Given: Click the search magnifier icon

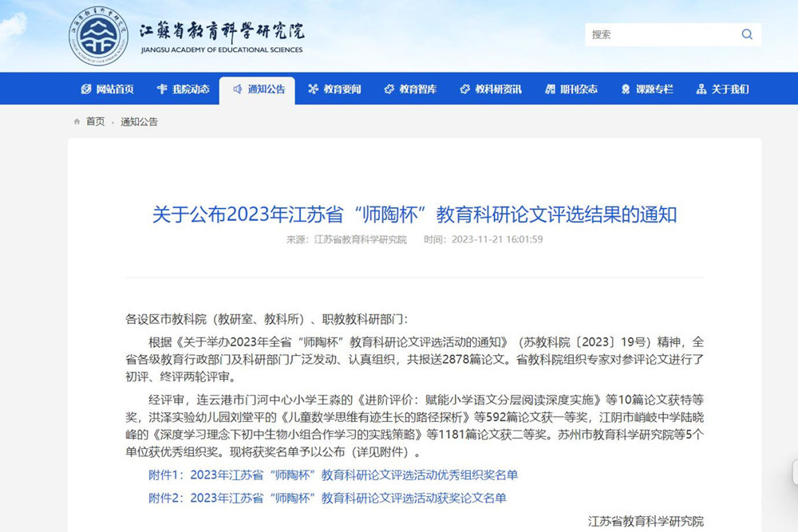Looking at the screenshot, I should click(x=747, y=34).
